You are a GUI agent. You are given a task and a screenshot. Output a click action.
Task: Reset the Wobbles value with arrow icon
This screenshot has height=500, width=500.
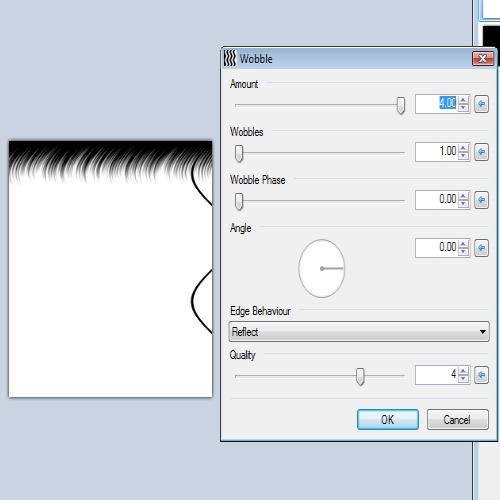coord(481,152)
